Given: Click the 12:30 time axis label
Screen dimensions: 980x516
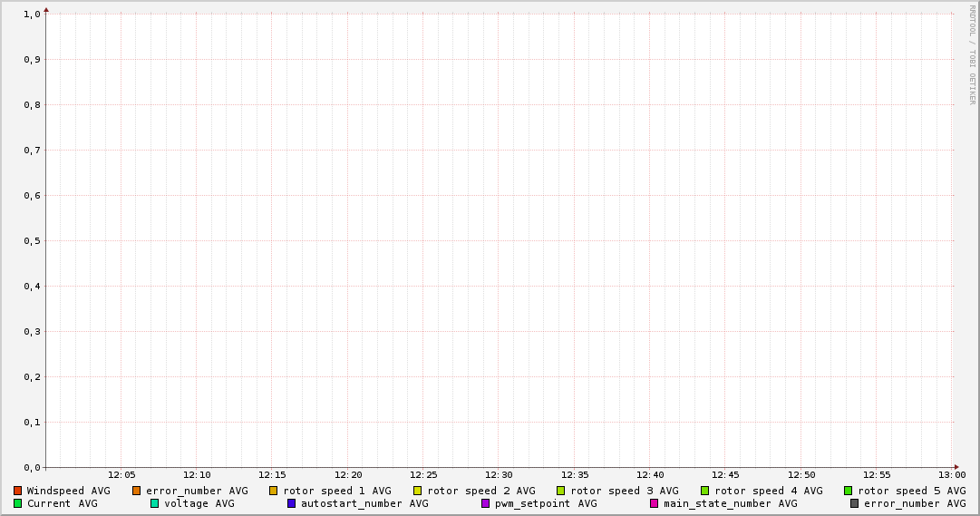Looking at the screenshot, I should 500,475.
